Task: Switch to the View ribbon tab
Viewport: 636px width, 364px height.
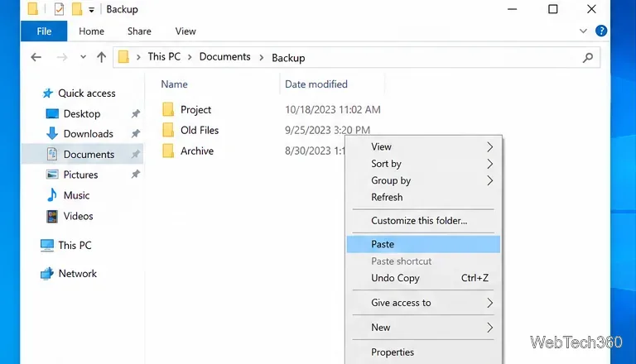Action: pyautogui.click(x=185, y=31)
